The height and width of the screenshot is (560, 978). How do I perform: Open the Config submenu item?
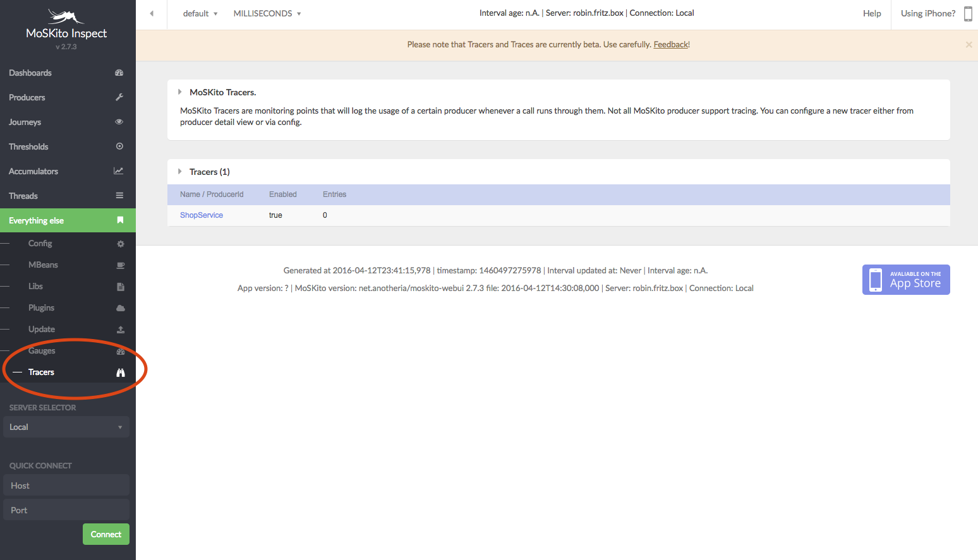[68, 244]
